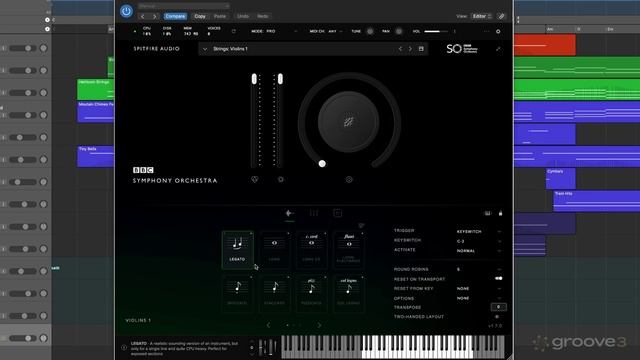Click the keyboard view icon
This screenshot has height=360, width=640.
(x=487, y=213)
